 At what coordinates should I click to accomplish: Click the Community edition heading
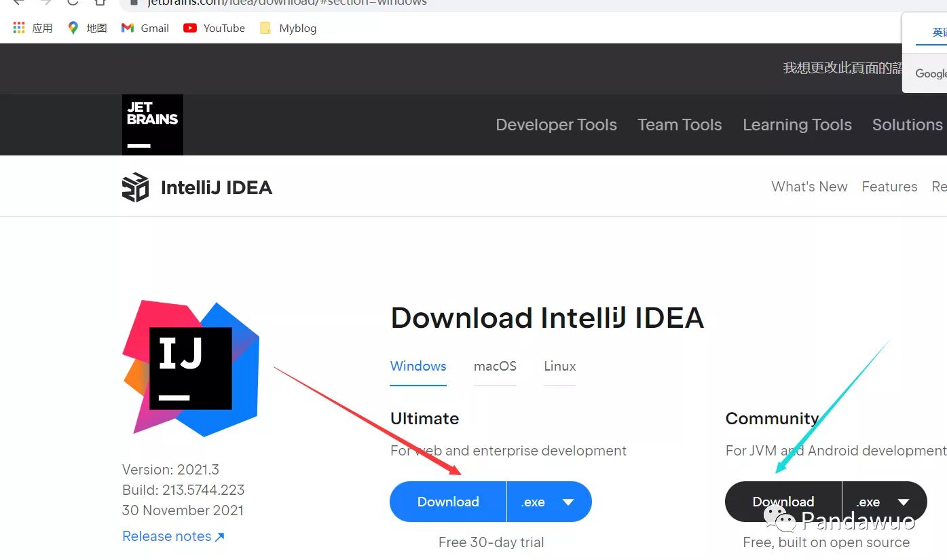click(772, 419)
